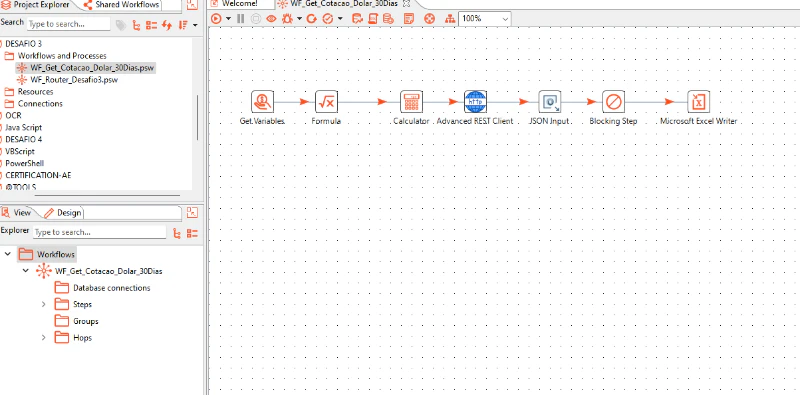Click the lifebuoy help icon in toolbar
The height and width of the screenshot is (395, 800).
(x=430, y=19)
